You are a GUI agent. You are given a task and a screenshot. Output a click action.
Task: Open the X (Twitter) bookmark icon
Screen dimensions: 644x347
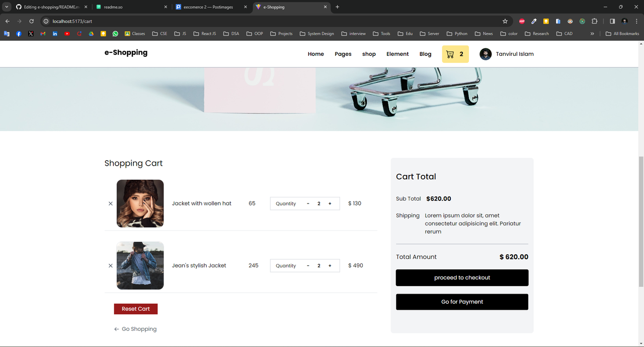tap(31, 34)
